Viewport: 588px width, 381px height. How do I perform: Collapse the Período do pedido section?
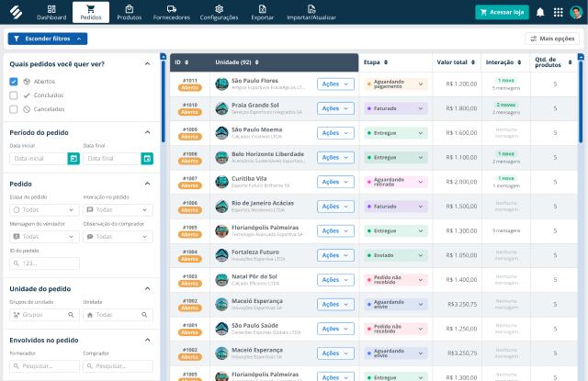(147, 132)
